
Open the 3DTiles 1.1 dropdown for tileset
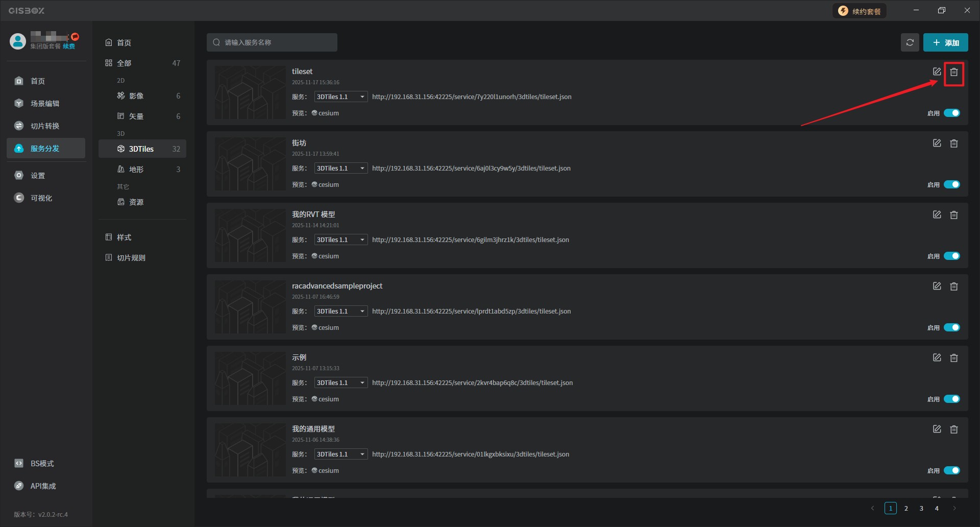tap(340, 97)
